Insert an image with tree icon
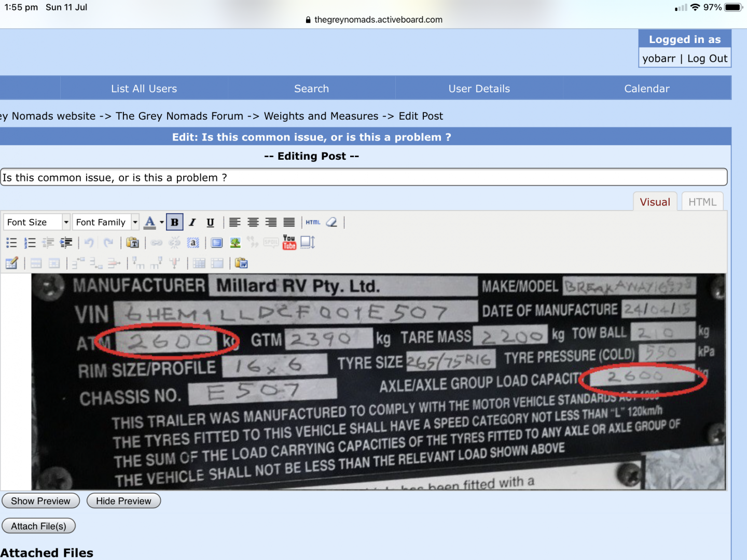Image resolution: width=747 pixels, height=560 pixels. (x=236, y=243)
